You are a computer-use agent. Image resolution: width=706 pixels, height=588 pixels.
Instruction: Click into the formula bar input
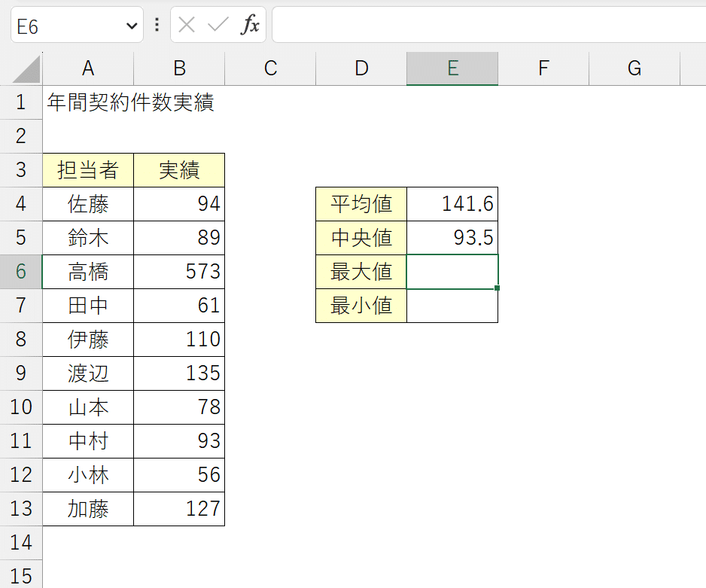[x=489, y=25]
